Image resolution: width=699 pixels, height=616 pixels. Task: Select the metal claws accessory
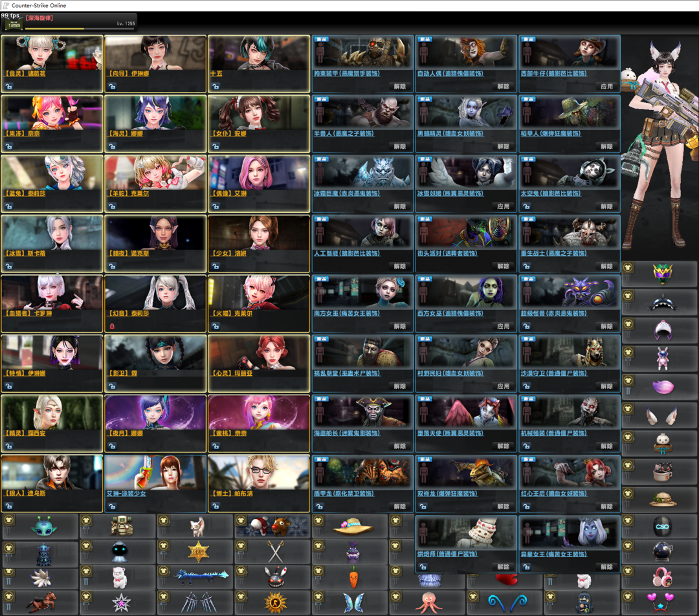199,602
